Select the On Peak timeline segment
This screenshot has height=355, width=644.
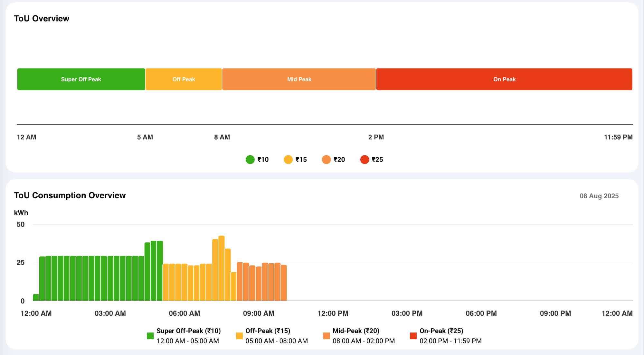tap(504, 79)
